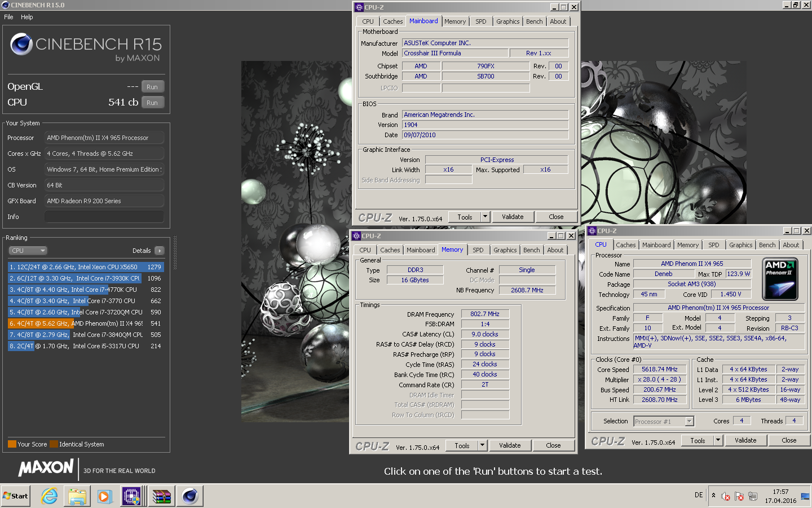Click Validate in Mainboard CPU-Z window

(513, 217)
